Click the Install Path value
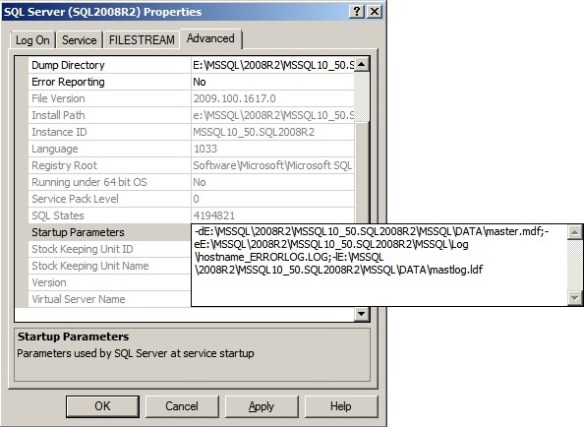Viewport: 584px width, 428px height. 273,115
